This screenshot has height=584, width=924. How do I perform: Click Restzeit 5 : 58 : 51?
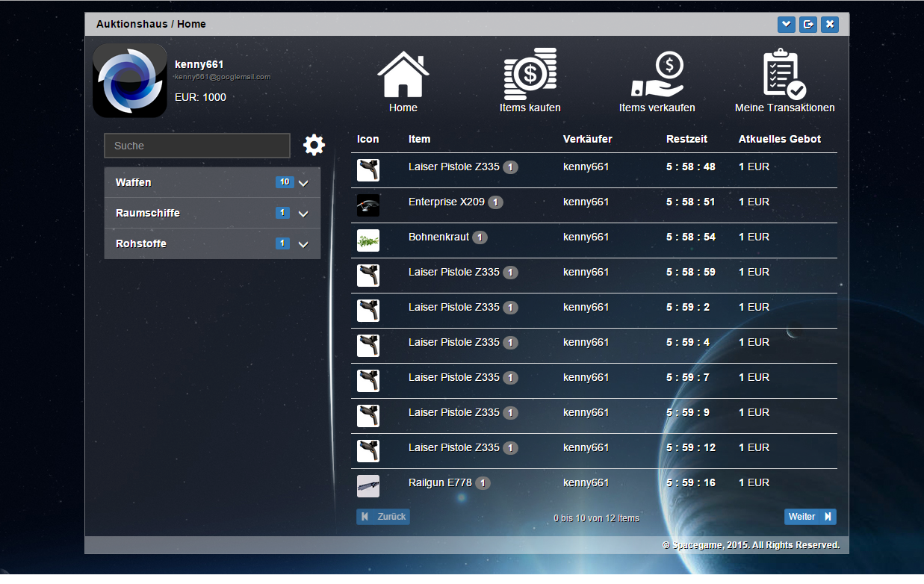(691, 202)
